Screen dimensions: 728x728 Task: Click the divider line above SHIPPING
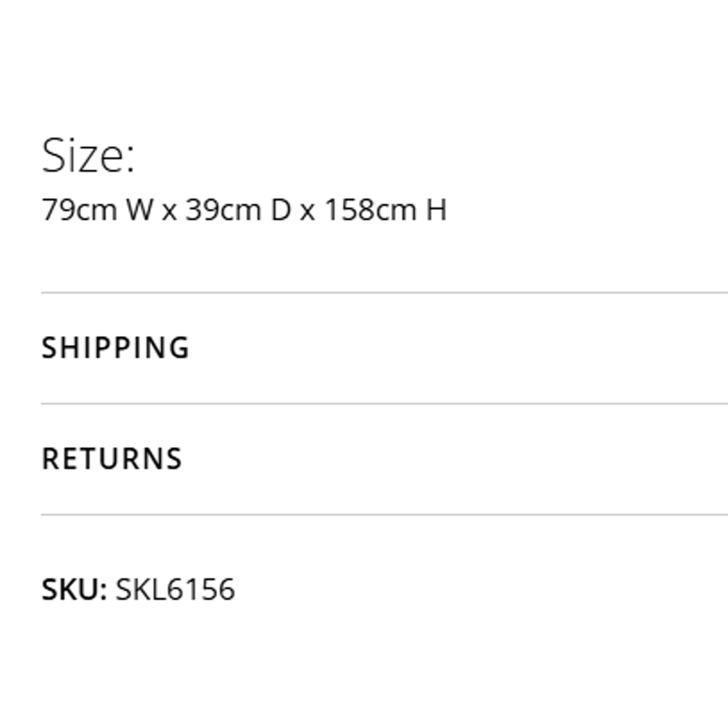384,292
